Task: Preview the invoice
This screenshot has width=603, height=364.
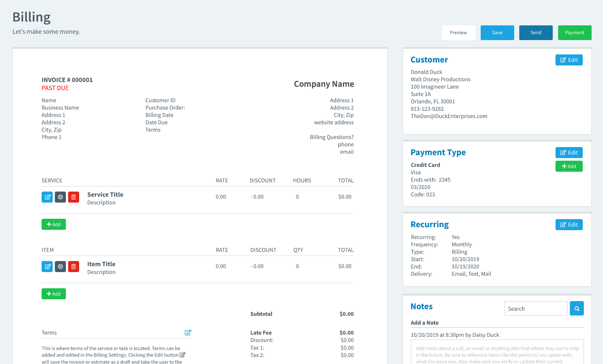Action: tap(459, 33)
